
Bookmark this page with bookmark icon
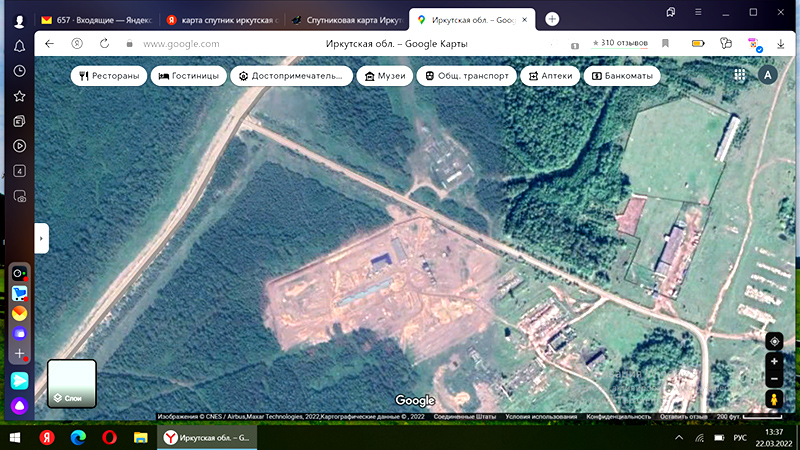coord(665,44)
